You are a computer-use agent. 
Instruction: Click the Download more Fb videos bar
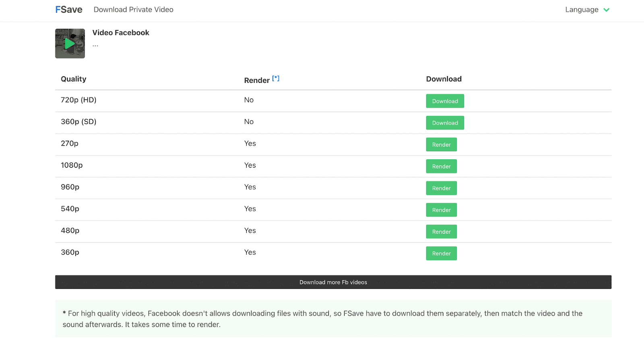(333, 282)
